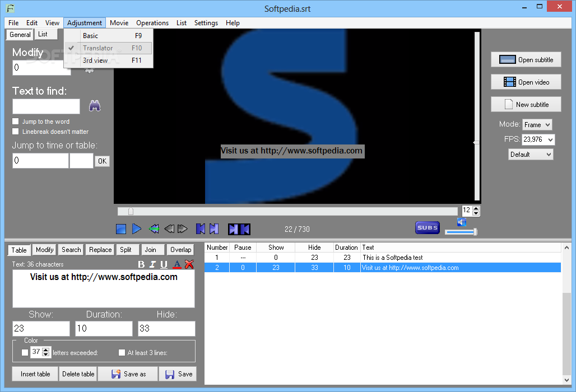Toggle the At least 3 lines checkbox
576x392 pixels.
point(122,353)
